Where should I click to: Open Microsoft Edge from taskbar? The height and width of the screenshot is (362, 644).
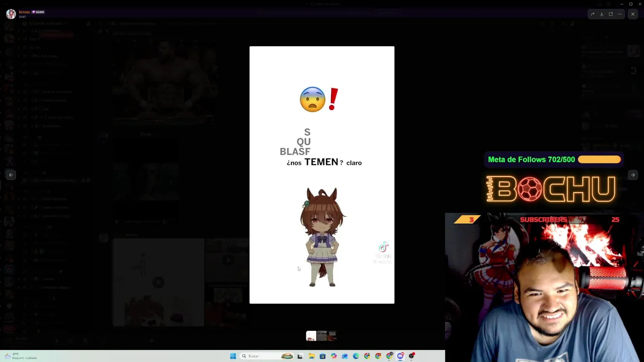point(356,356)
